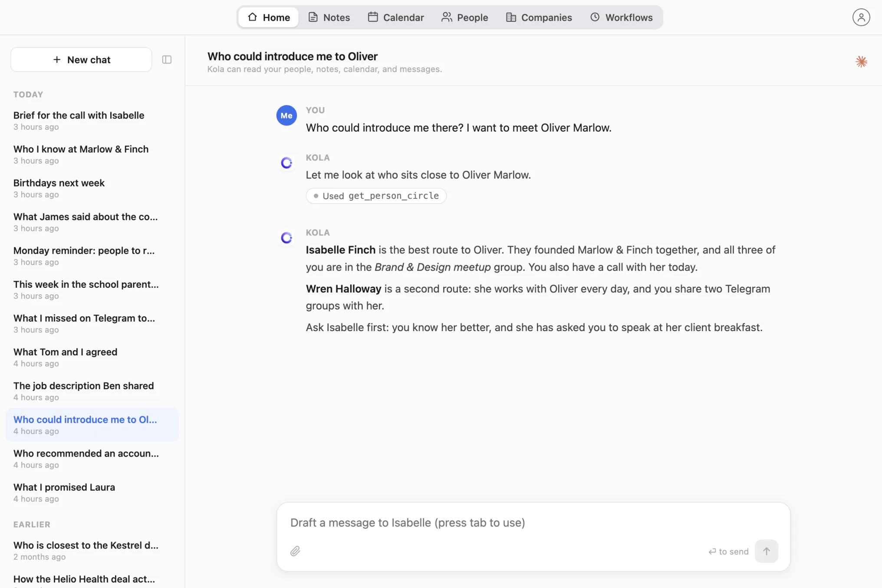
Task: Open 'Who recommended an accoun...' chat
Action: click(92, 459)
